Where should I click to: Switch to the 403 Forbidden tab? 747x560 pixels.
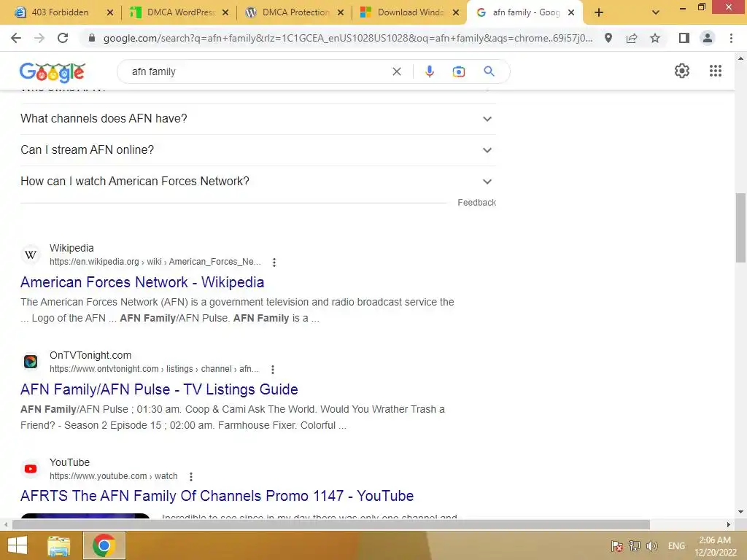point(61,13)
